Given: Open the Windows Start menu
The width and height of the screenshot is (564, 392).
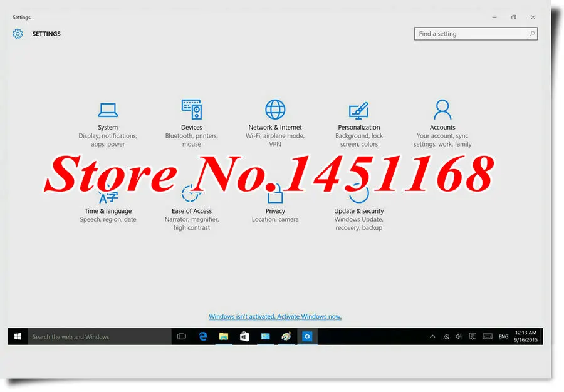Looking at the screenshot, I should coord(18,337).
